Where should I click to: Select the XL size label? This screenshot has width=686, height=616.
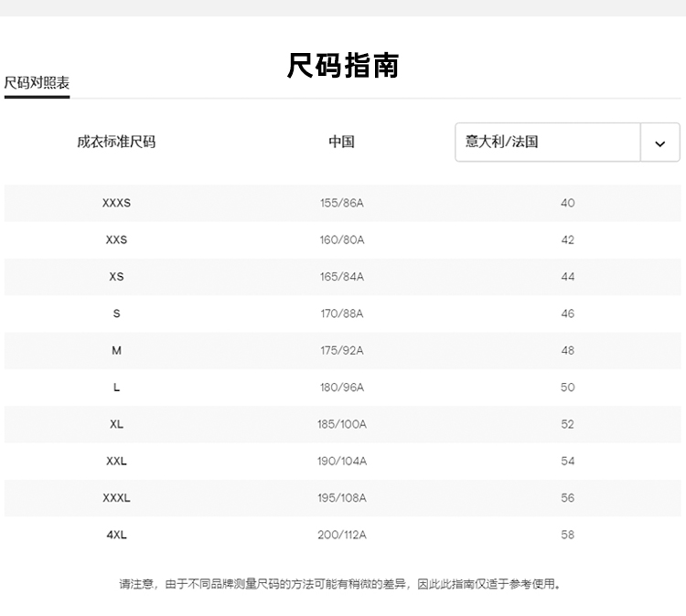(x=116, y=424)
